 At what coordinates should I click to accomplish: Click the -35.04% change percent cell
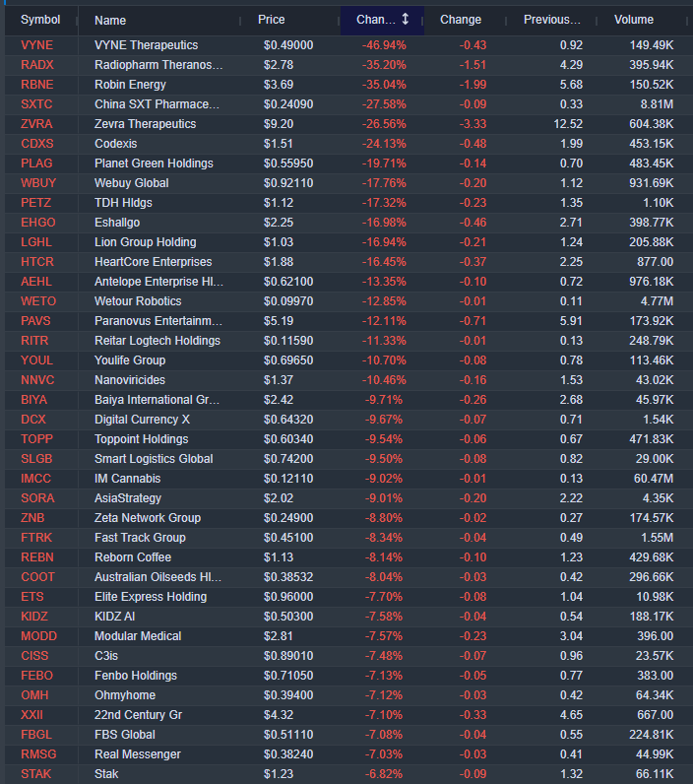coord(384,85)
